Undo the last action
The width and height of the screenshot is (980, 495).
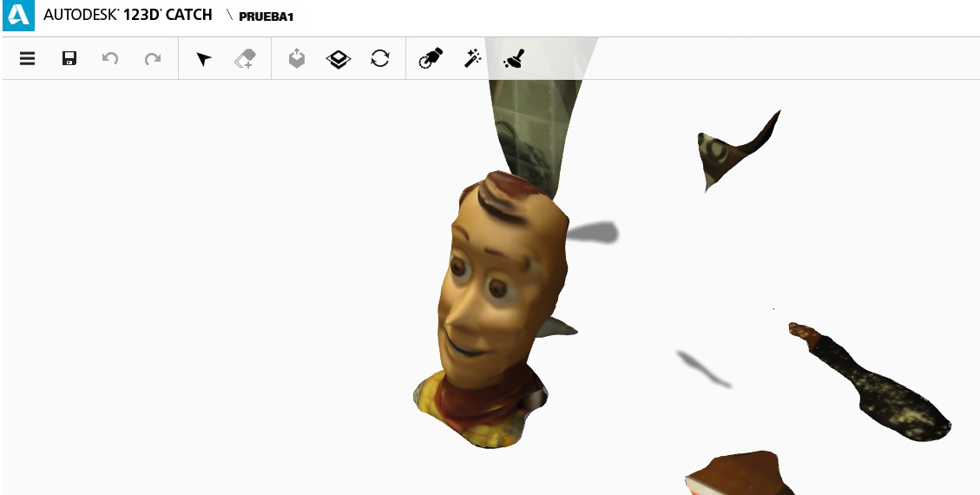click(110, 59)
